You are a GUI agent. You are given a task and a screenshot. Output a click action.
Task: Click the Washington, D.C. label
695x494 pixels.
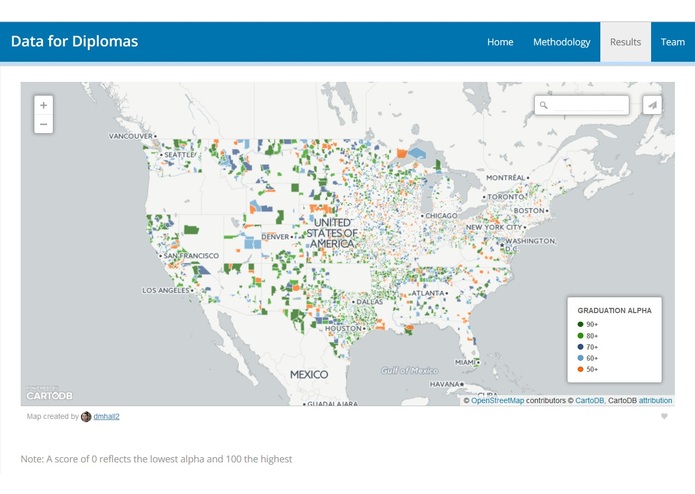531,245
